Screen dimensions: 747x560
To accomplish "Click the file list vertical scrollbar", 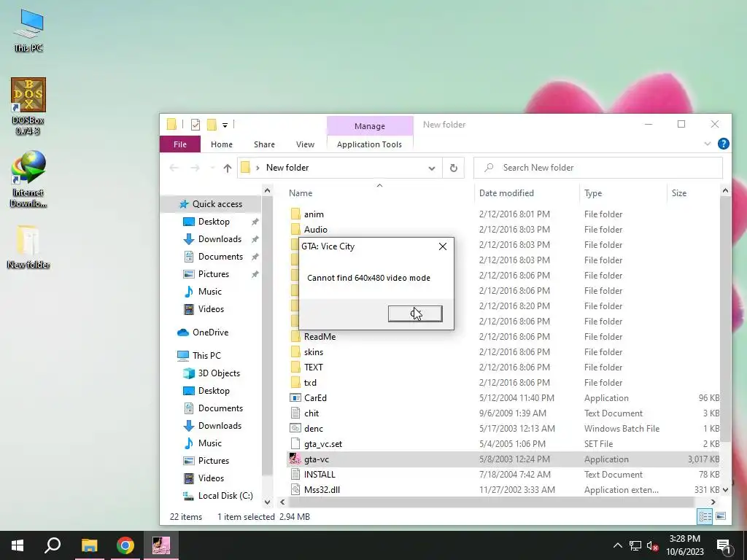I will click(x=725, y=319).
